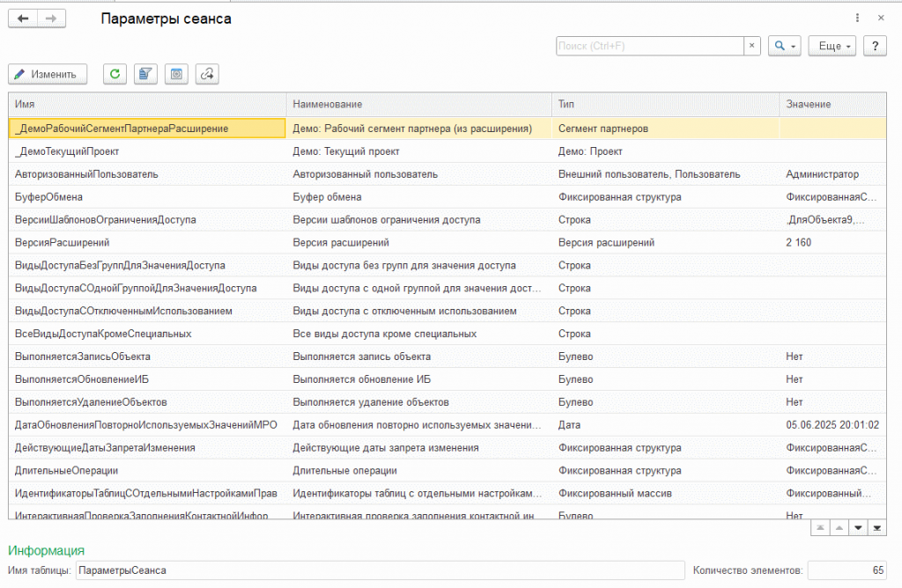Viewport: 902px width, 588px height.
Task: Click the camera snapshot toolbar icon
Action: pos(176,74)
